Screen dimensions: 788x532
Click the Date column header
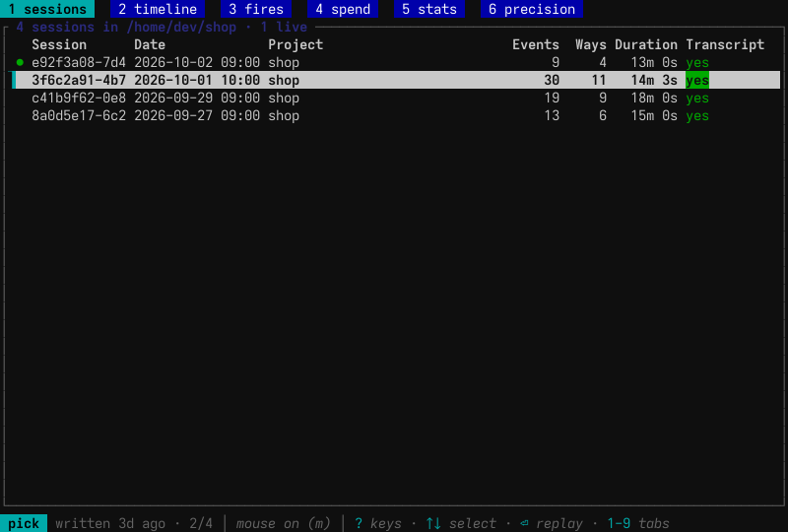[x=150, y=44]
